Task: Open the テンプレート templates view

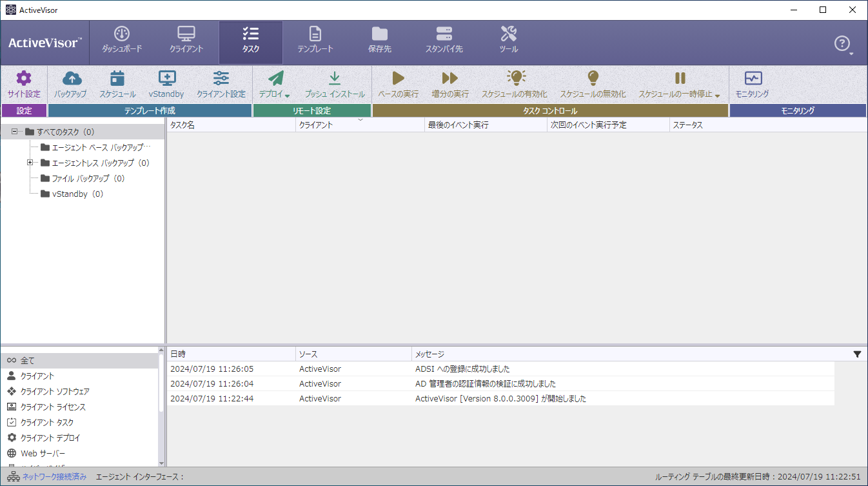Action: pyautogui.click(x=315, y=41)
